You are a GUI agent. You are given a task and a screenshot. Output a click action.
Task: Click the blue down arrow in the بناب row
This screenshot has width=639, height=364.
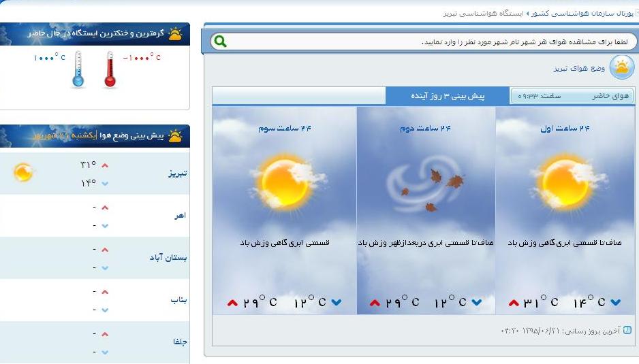tap(105, 310)
